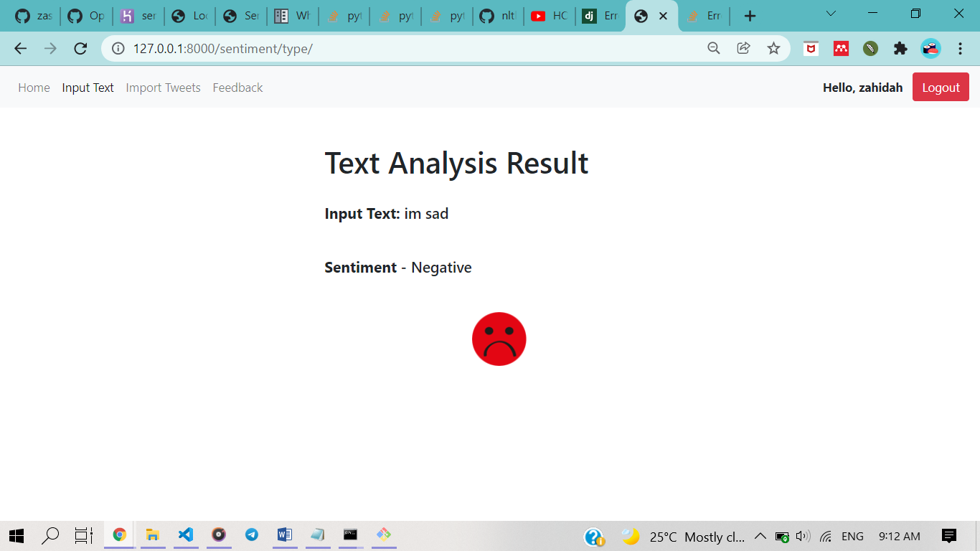Viewport: 980px width, 551px height.
Task: Click the 'Input Text: im sad' line
Action: (386, 214)
